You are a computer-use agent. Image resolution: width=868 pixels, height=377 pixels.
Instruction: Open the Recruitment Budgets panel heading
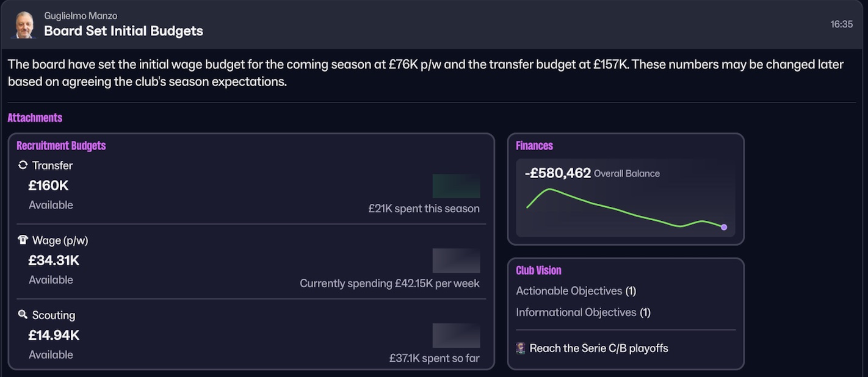click(61, 146)
